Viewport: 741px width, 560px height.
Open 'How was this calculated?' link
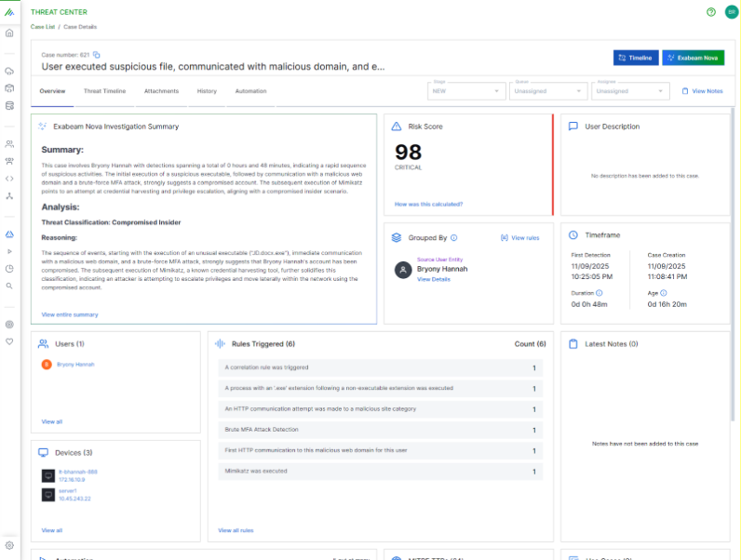428,204
